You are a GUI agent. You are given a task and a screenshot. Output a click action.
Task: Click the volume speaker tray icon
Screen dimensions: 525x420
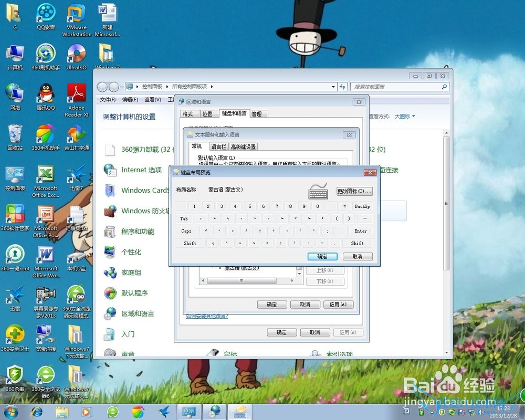click(x=481, y=412)
